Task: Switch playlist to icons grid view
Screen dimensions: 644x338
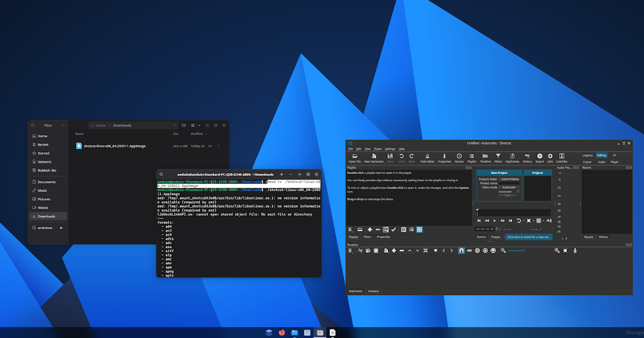Action: pyautogui.click(x=419, y=229)
